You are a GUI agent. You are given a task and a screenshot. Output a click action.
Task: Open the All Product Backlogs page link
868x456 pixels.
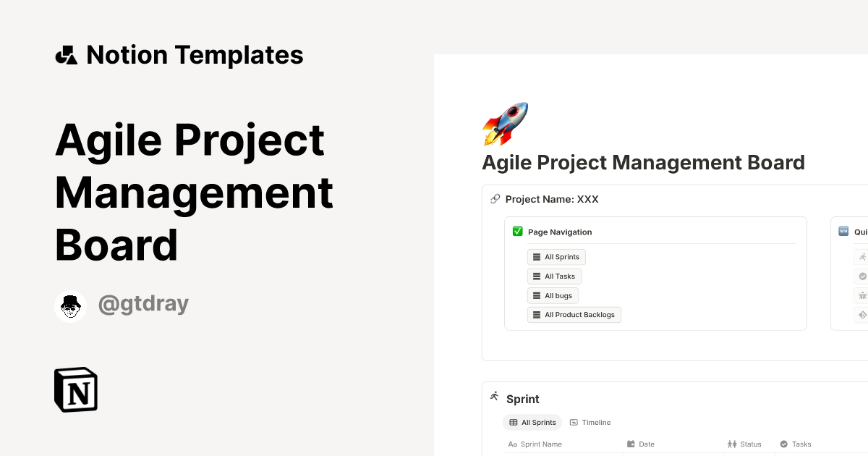[574, 314]
